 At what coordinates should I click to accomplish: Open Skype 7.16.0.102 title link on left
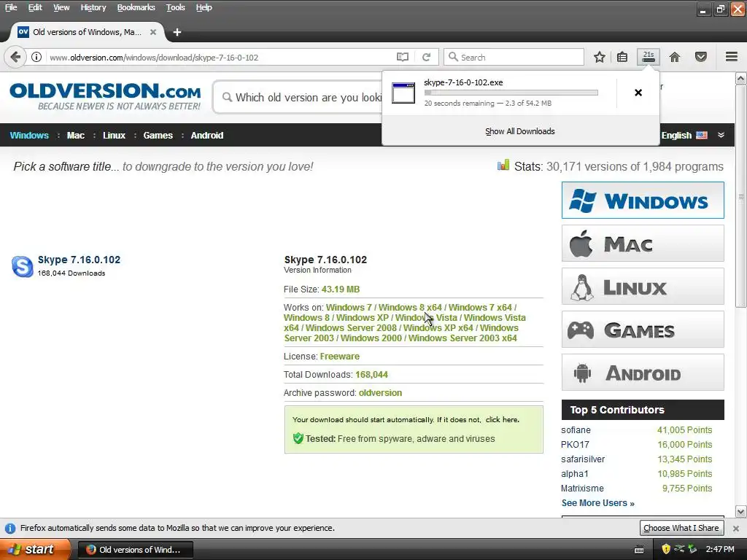click(79, 260)
